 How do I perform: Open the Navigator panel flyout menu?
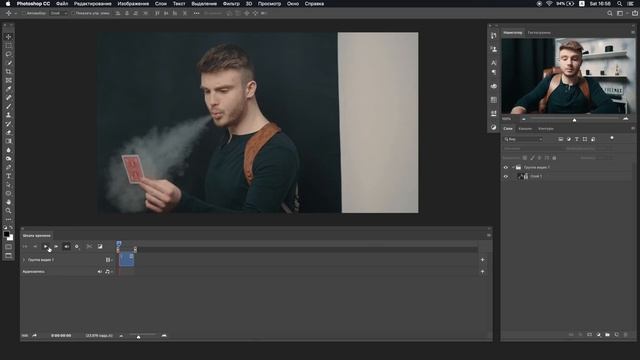point(633,32)
